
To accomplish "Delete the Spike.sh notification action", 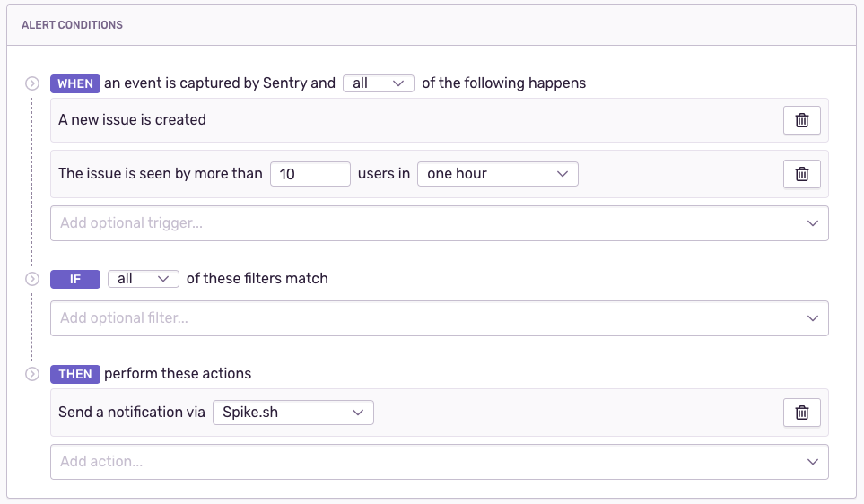I will tap(802, 413).
